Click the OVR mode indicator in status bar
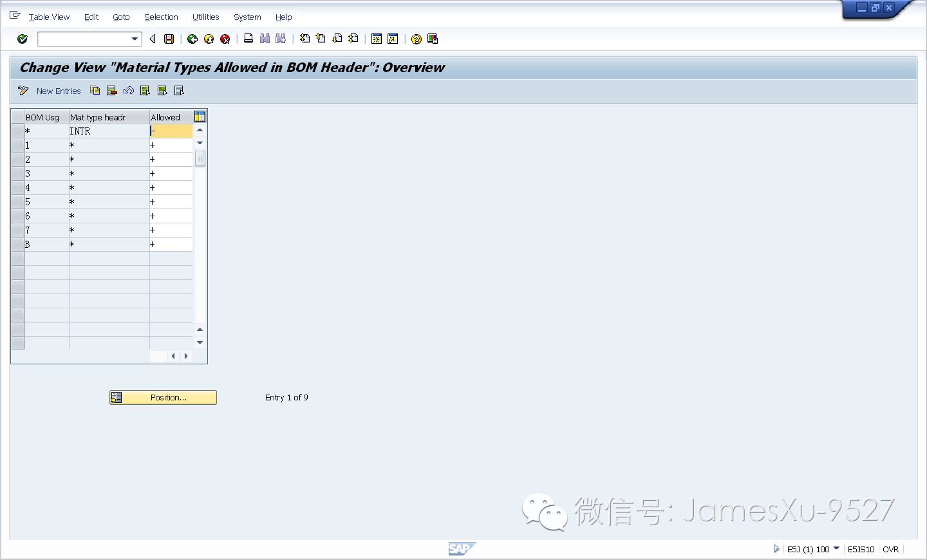Image resolution: width=927 pixels, height=560 pixels. [x=891, y=549]
